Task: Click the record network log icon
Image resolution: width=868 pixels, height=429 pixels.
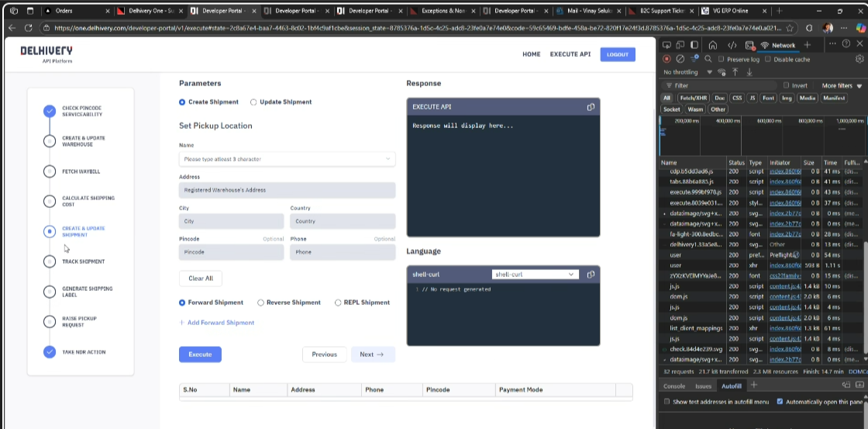Action: point(667,59)
